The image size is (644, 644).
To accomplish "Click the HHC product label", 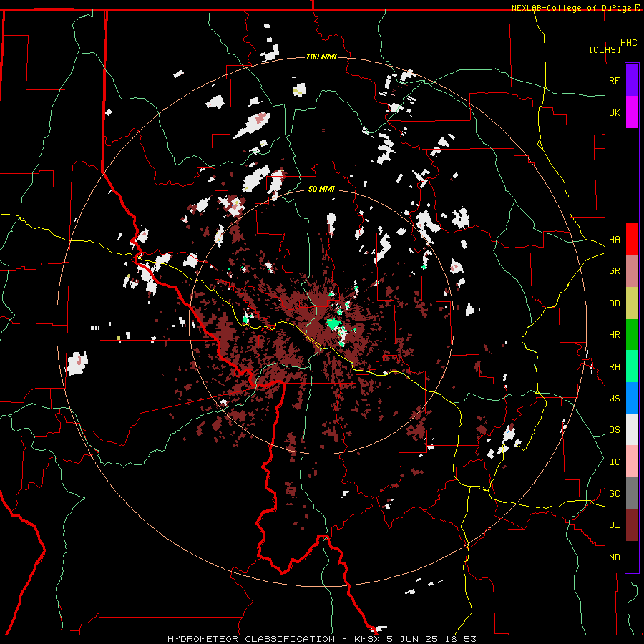I will tap(628, 43).
